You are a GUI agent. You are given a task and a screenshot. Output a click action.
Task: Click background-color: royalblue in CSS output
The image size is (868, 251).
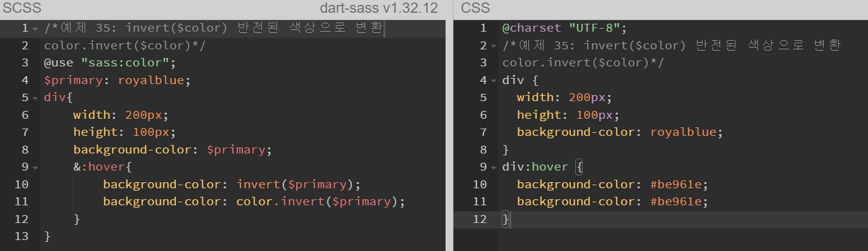pyautogui.click(x=620, y=132)
